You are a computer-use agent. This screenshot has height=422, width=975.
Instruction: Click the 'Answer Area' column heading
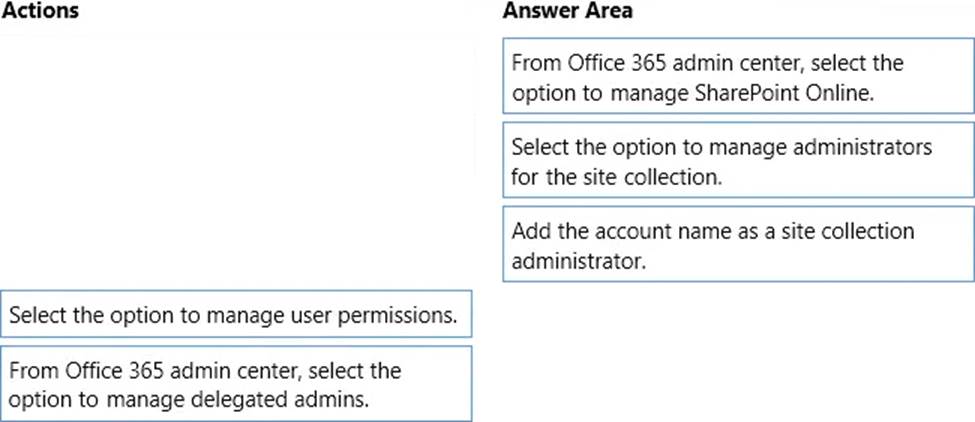coord(567,12)
